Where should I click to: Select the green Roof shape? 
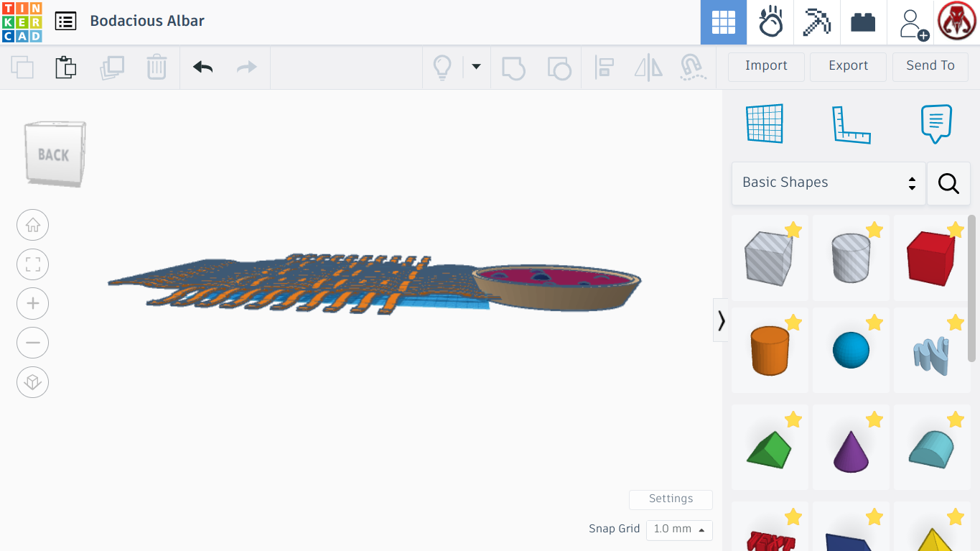(x=770, y=448)
